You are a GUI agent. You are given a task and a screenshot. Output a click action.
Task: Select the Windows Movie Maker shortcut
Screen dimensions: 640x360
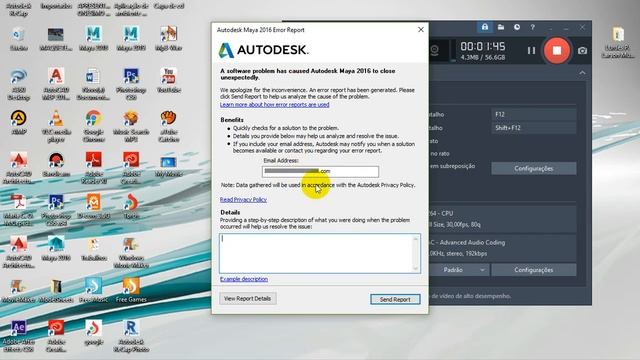pos(131,253)
